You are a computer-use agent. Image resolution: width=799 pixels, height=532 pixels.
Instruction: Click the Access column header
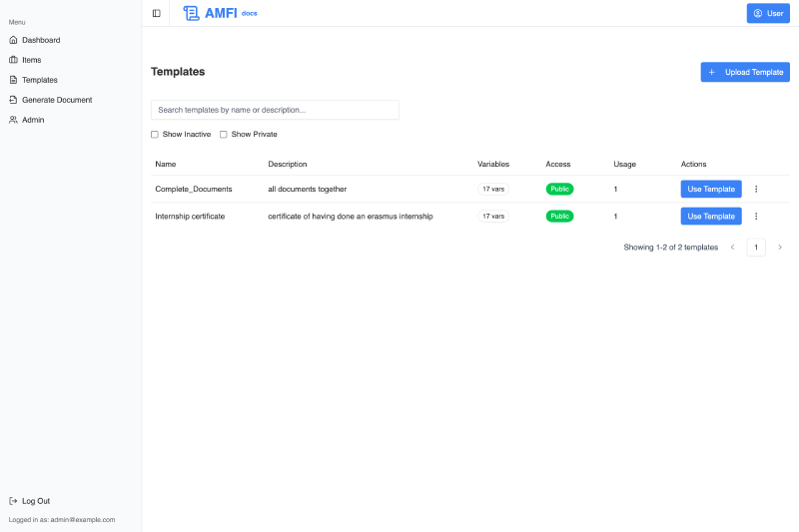coord(558,164)
